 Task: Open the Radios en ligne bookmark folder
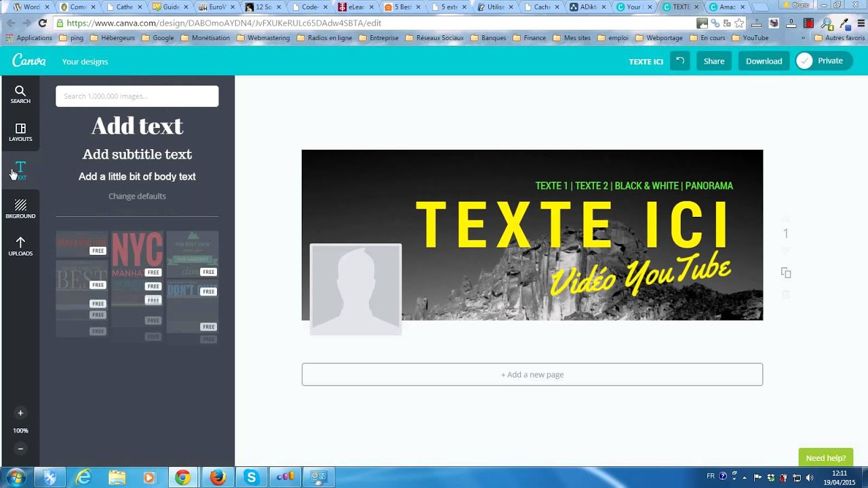click(324, 38)
